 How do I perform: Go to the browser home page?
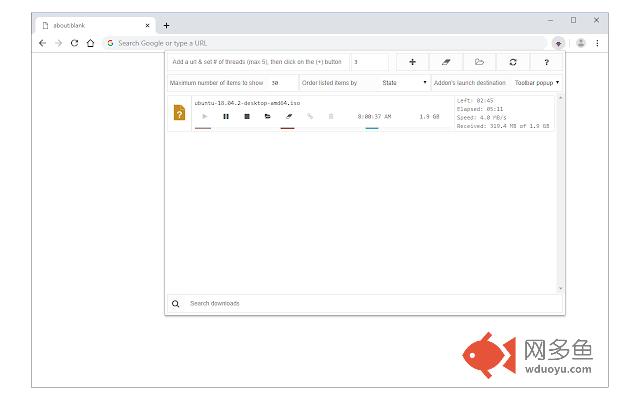point(90,43)
